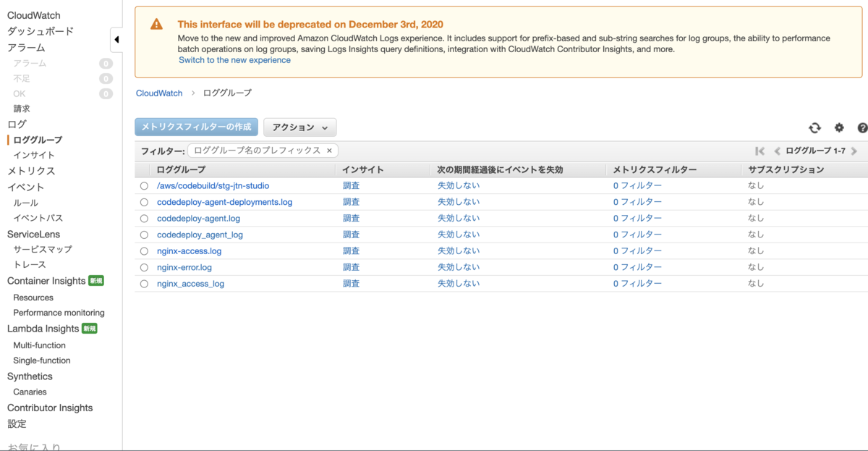Go to first page of log groups
Screen dimensions: 868x451
click(759, 151)
